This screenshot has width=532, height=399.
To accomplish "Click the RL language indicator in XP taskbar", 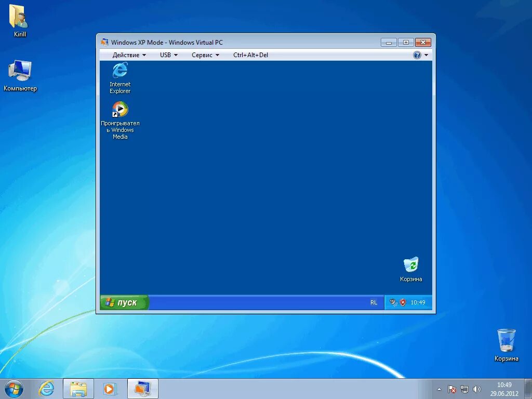I will click(374, 302).
